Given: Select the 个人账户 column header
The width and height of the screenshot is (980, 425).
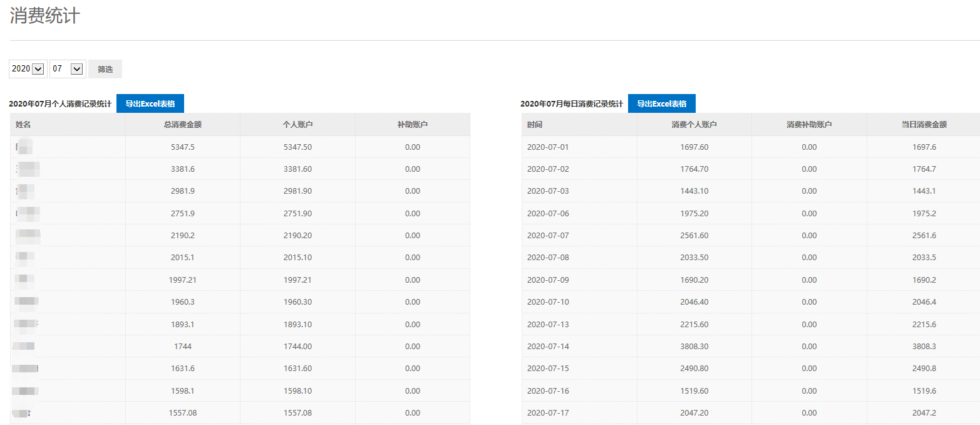Looking at the screenshot, I should tap(297, 125).
